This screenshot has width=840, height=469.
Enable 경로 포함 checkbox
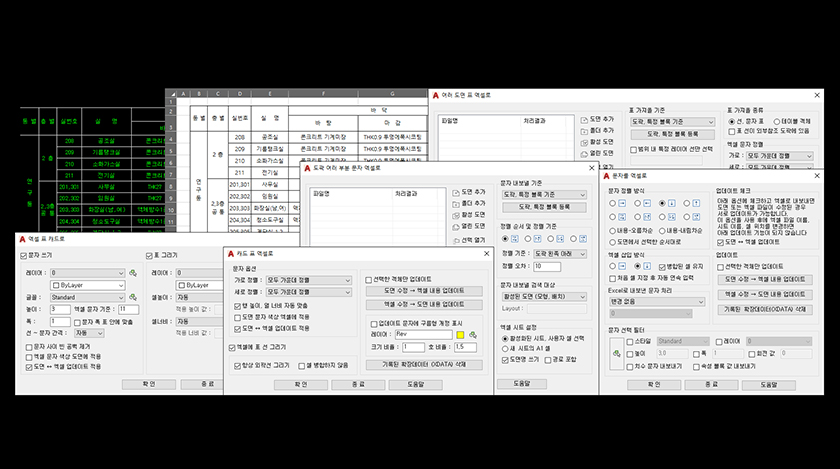[x=548, y=360]
